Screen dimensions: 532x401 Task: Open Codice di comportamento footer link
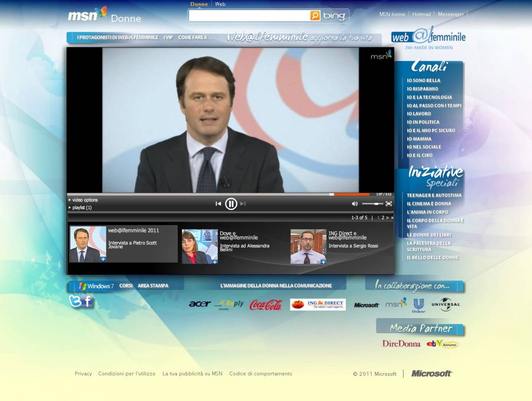261,374
